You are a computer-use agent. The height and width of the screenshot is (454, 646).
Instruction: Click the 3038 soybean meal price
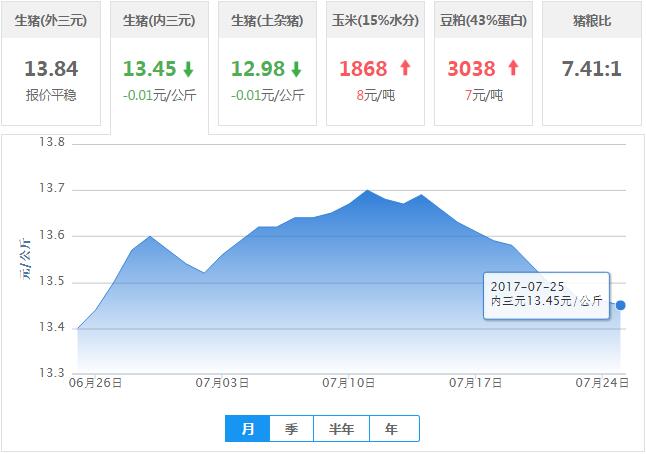coord(471,69)
